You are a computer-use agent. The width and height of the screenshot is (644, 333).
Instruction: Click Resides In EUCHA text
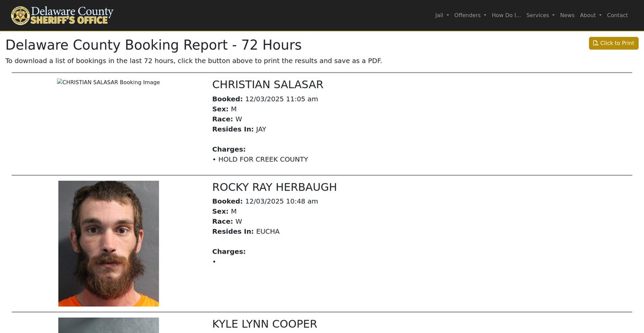pyautogui.click(x=246, y=231)
